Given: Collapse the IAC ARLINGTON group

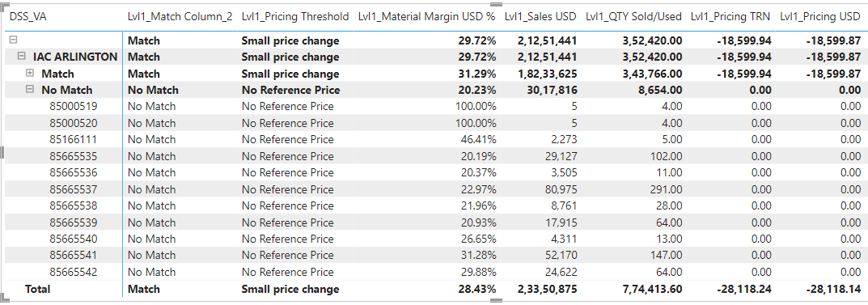Looking at the screenshot, I should coord(22,57).
